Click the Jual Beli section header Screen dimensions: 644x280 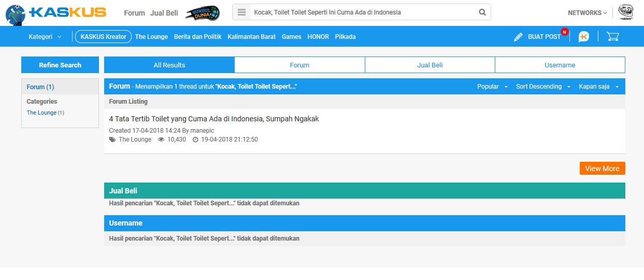coord(364,191)
